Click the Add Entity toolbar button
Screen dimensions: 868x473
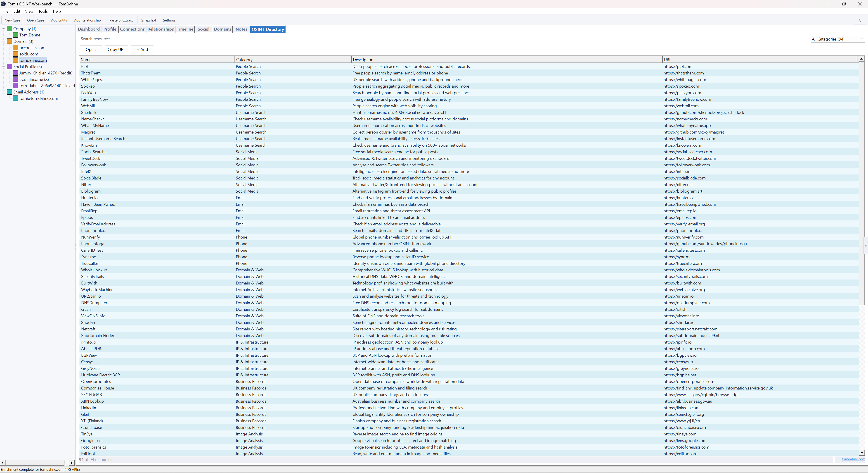coord(59,20)
